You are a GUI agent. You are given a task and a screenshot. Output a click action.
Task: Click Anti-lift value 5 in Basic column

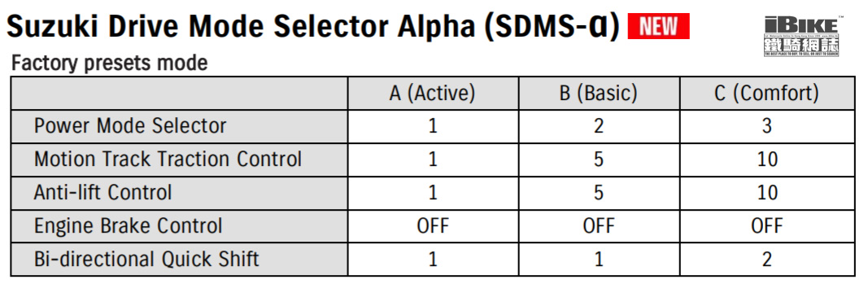tap(599, 192)
